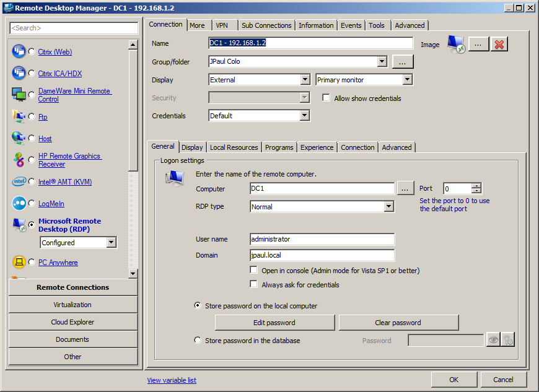The width and height of the screenshot is (539, 392).
Task: Decrease the Port value with down arrow
Action: coord(476,191)
